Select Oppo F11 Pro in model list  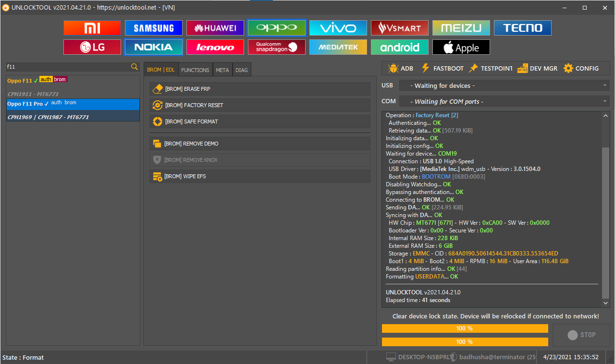pyautogui.click(x=73, y=104)
